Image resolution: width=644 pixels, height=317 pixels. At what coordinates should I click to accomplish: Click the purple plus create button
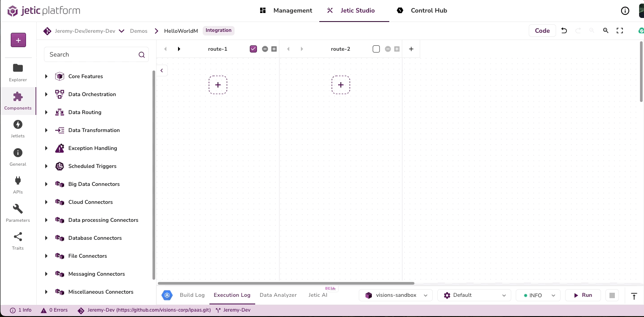(18, 40)
